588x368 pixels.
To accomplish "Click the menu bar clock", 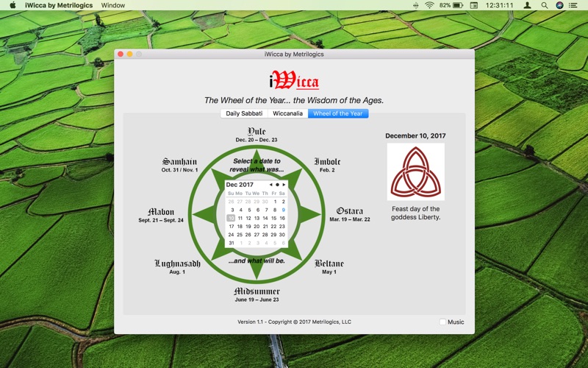I will pyautogui.click(x=499, y=5).
